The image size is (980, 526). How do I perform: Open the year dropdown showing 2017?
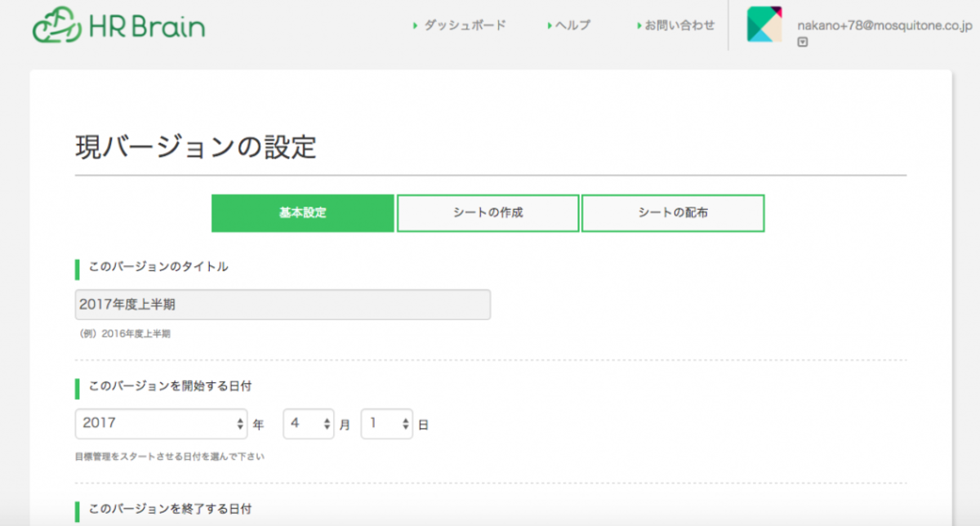click(x=160, y=424)
